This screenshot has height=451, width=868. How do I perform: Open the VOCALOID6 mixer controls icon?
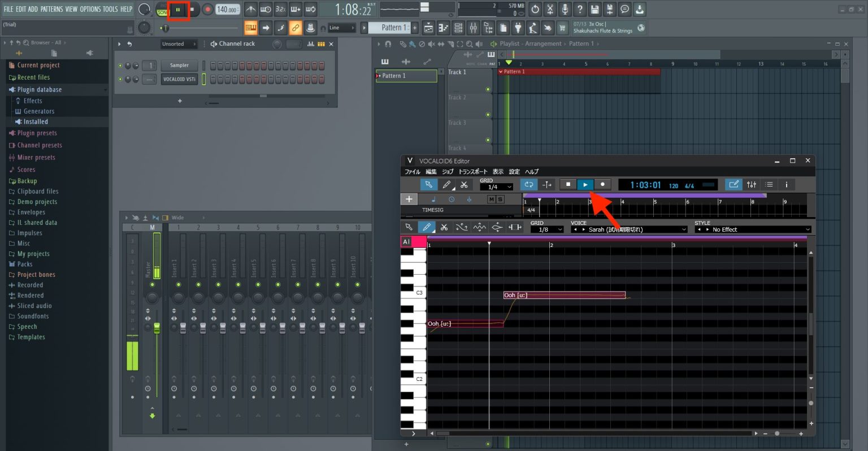[751, 184]
